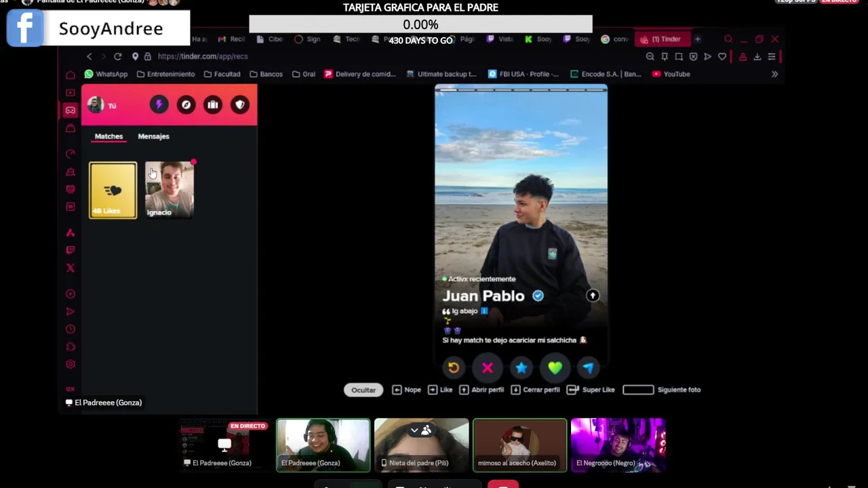Image resolution: width=868 pixels, height=488 pixels.
Task: Go back in the browser
Action: tap(89, 56)
